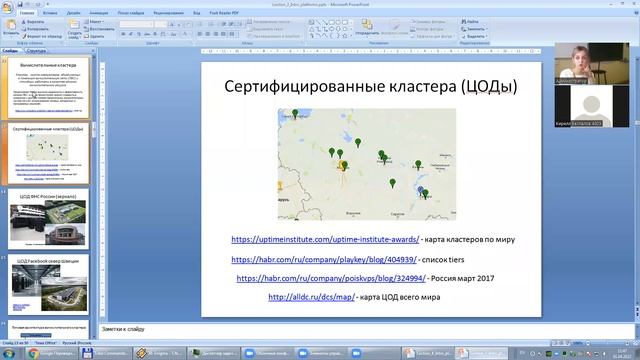Select Вычислительные кластера slide thumbnail
The image size is (640, 360).
tap(48, 87)
